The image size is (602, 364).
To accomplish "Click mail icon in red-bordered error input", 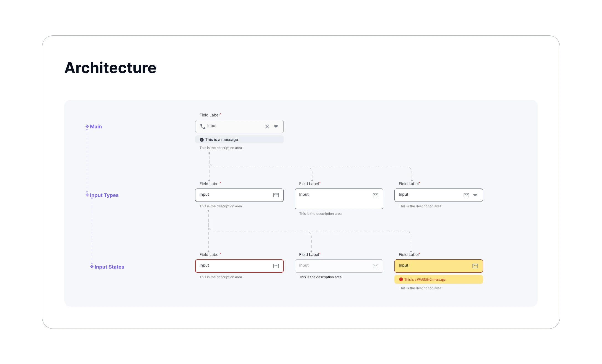I will coord(276,266).
